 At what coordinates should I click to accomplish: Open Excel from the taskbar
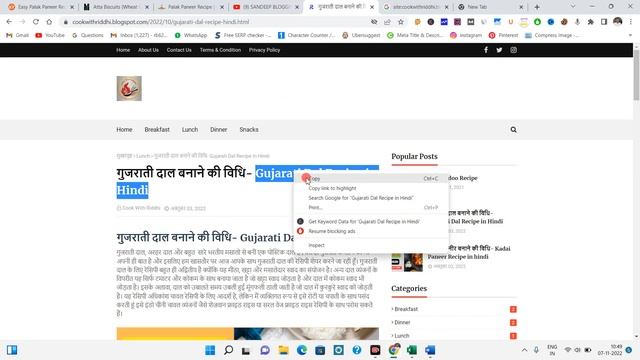pyautogui.click(x=412, y=350)
